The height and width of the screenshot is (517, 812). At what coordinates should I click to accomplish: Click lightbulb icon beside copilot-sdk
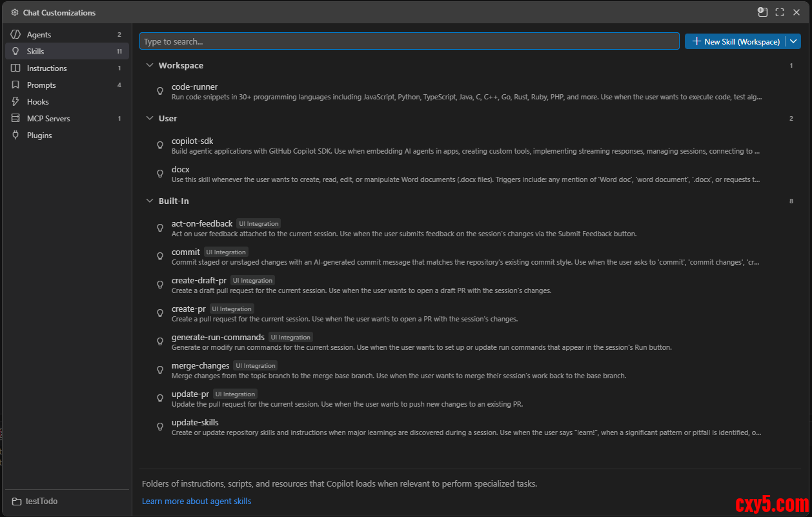coord(160,145)
